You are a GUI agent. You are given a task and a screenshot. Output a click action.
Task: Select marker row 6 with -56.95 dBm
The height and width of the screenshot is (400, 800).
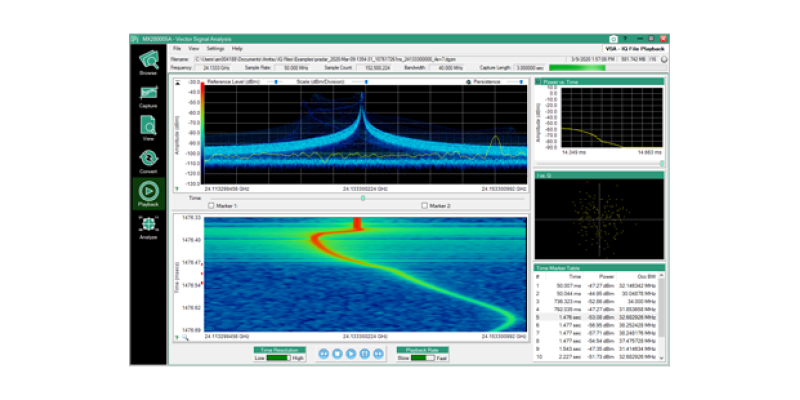[x=596, y=325]
